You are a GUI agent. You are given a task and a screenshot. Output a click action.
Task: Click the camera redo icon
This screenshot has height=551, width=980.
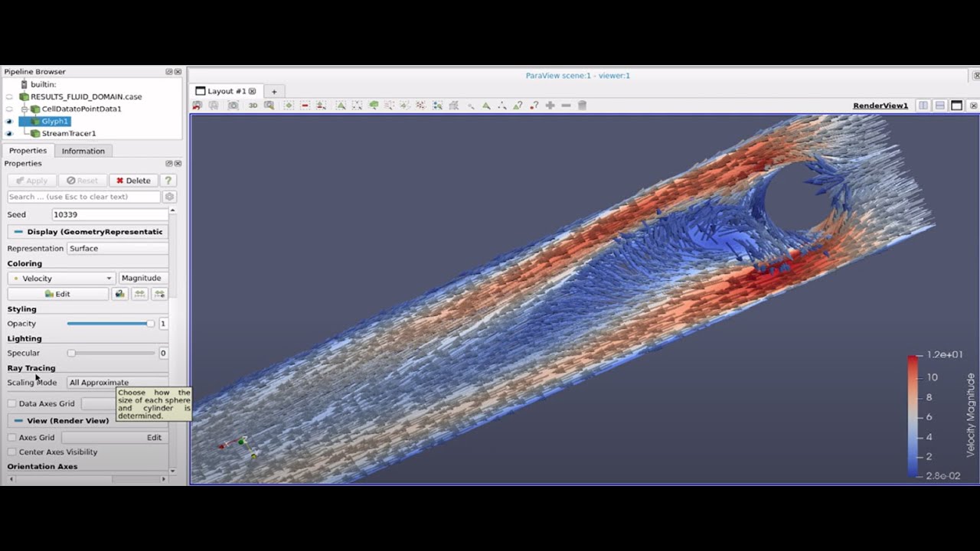pyautogui.click(x=213, y=106)
